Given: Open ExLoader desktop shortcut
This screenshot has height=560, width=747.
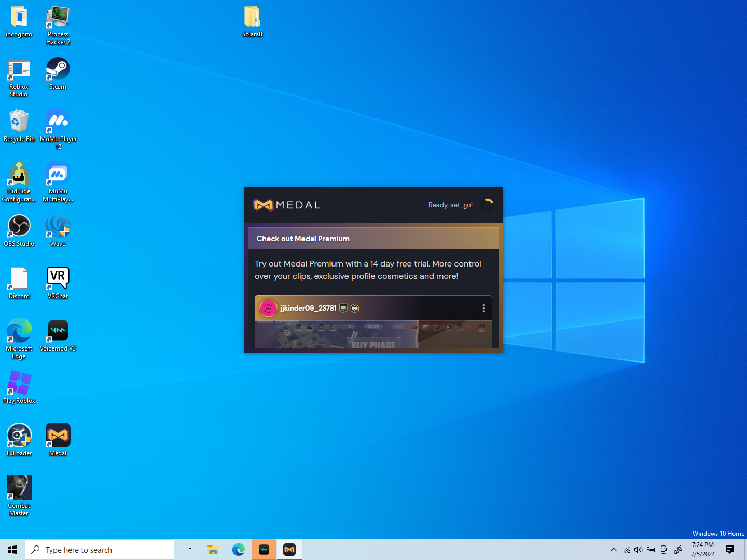Looking at the screenshot, I should (19, 440).
